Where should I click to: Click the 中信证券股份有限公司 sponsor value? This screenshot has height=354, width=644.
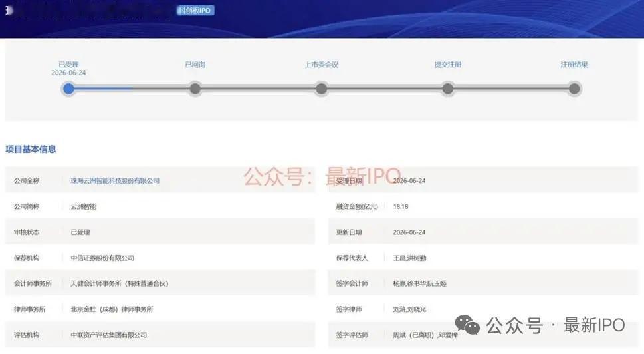(x=102, y=258)
